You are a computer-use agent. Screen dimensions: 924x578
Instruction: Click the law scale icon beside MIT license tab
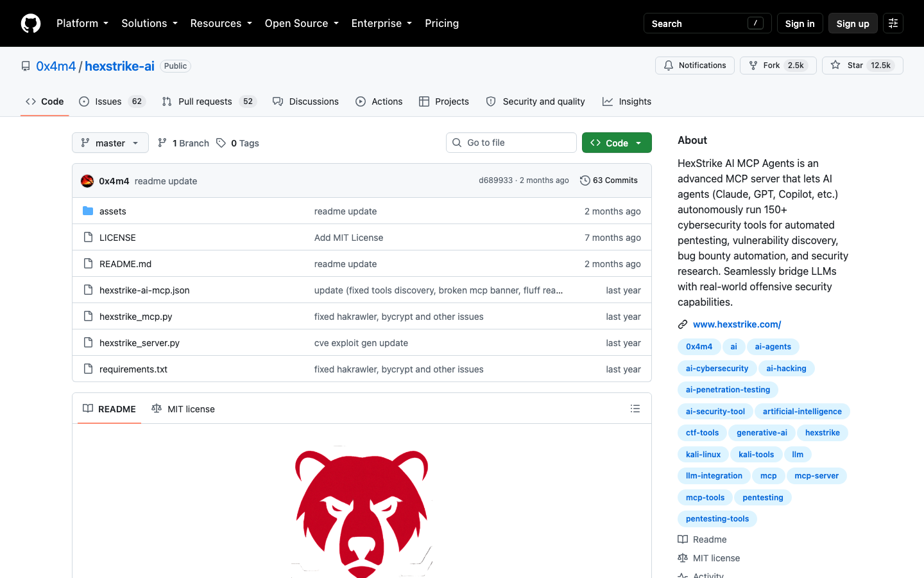(x=157, y=408)
